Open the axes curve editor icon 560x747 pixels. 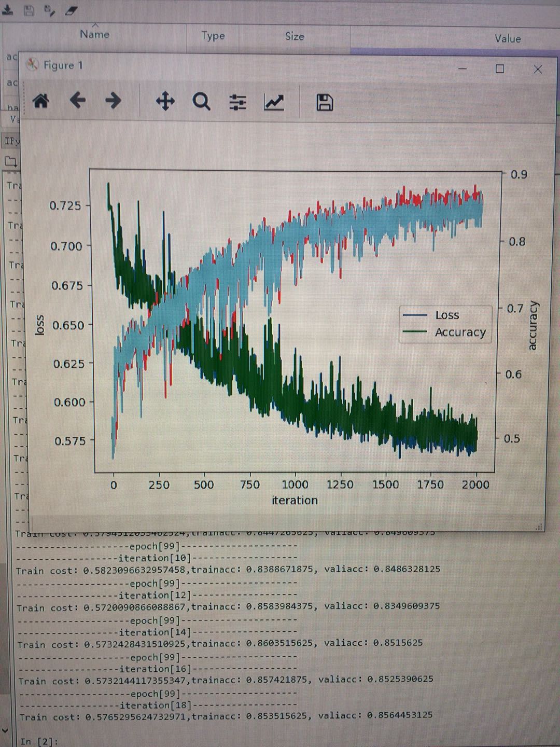pos(274,102)
